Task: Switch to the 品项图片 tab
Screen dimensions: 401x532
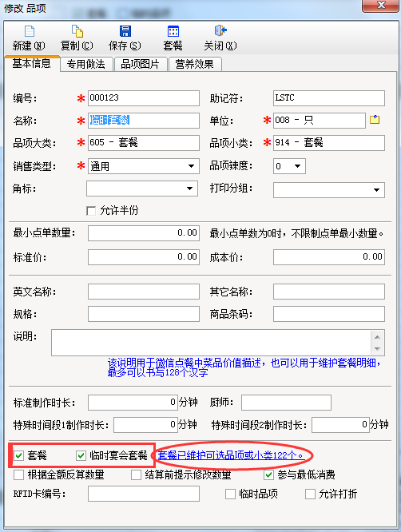Action: (141, 64)
